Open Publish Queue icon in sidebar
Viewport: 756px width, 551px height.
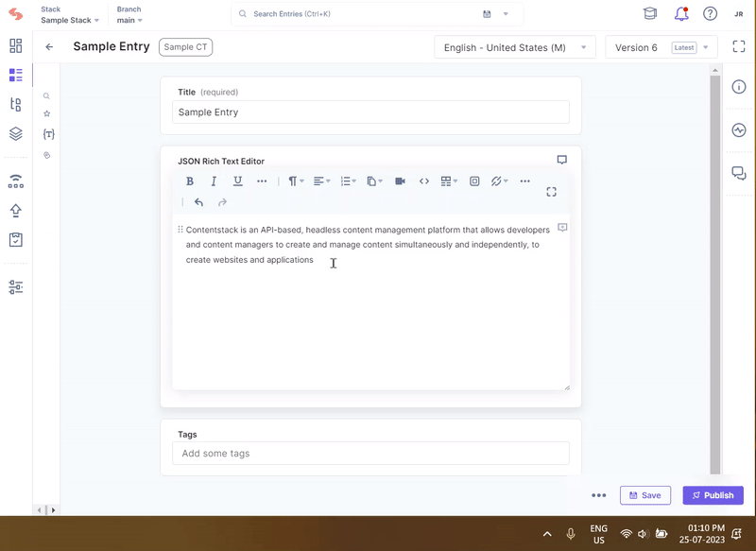(15, 181)
